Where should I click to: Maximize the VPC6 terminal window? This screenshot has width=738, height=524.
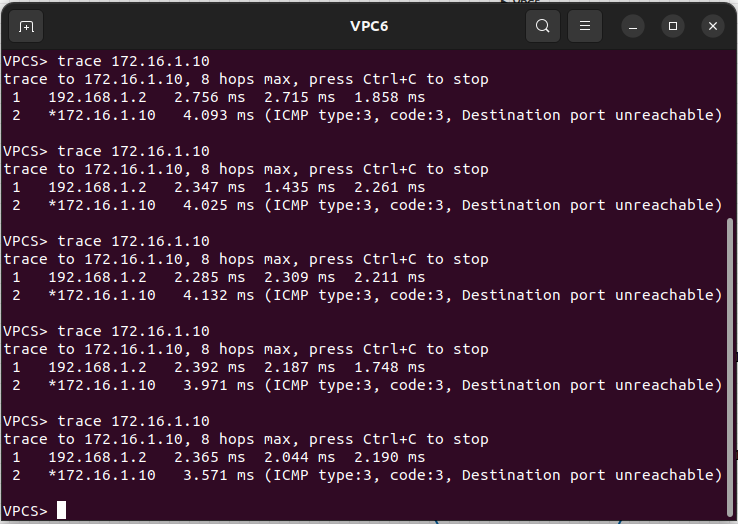[x=673, y=26]
